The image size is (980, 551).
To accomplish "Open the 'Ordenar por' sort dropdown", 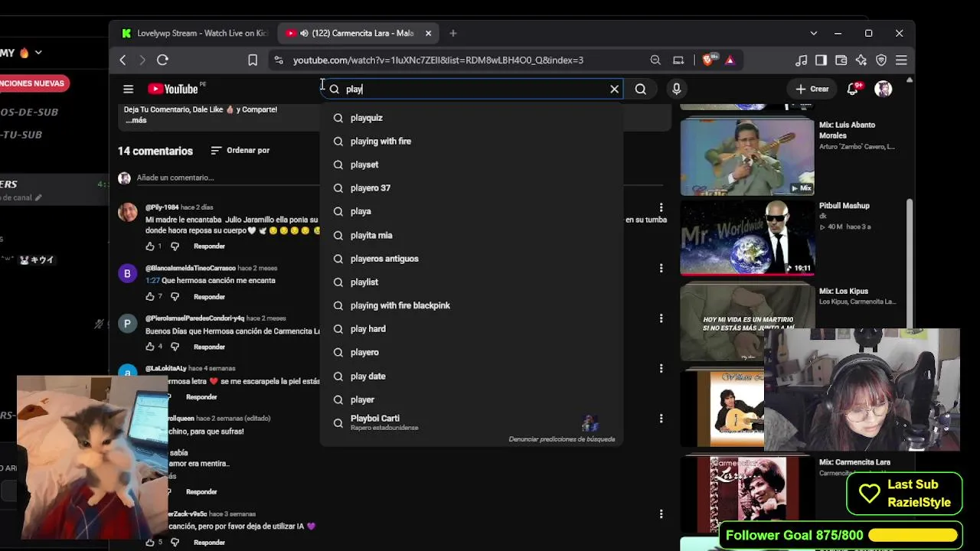I will (240, 150).
